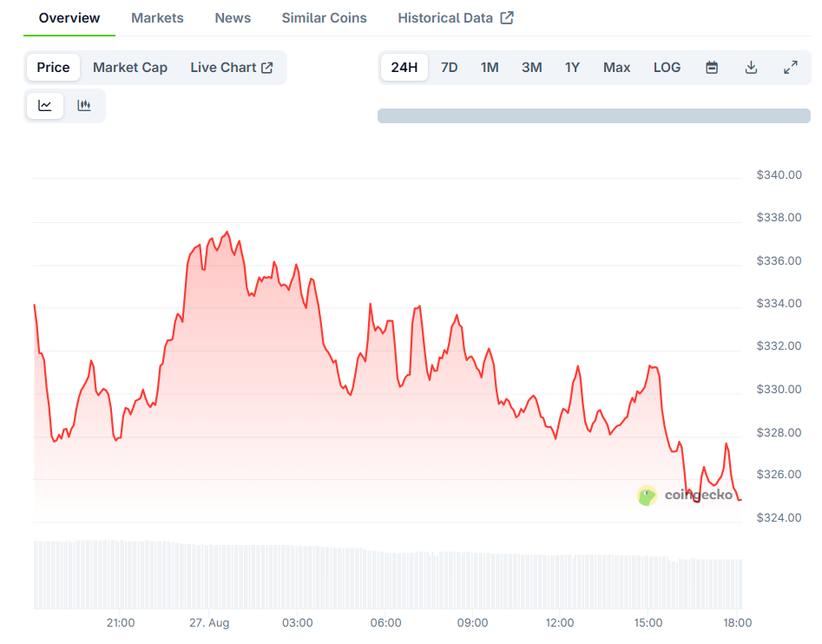This screenshot has width=822, height=644.
Task: Click the chart range navigator bar
Action: (594, 115)
